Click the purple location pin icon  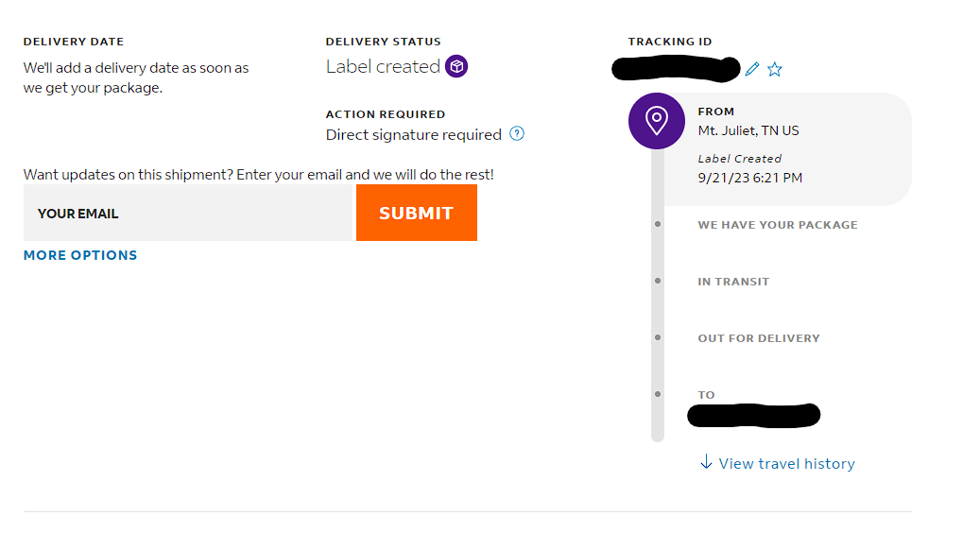[x=656, y=120]
